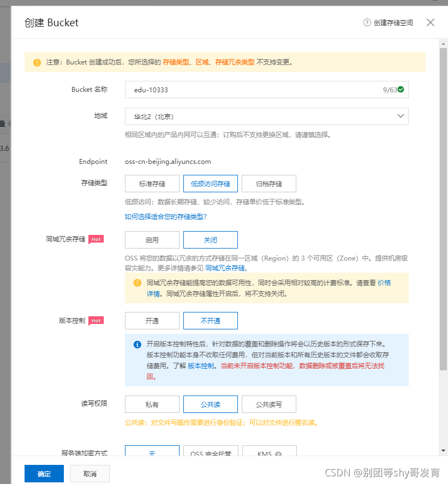The width and height of the screenshot is (448, 484).
Task: Select 归档存储 storage type
Action: [x=269, y=184]
